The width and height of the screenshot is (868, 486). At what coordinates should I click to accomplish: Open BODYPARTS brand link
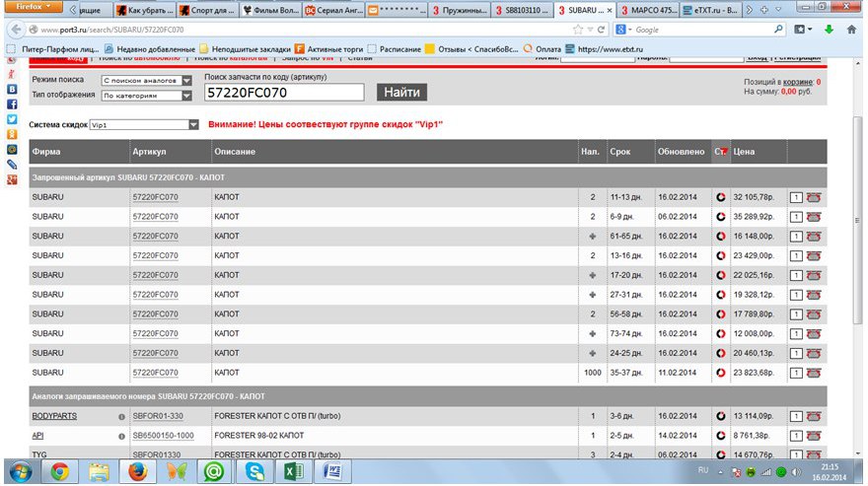(x=54, y=416)
